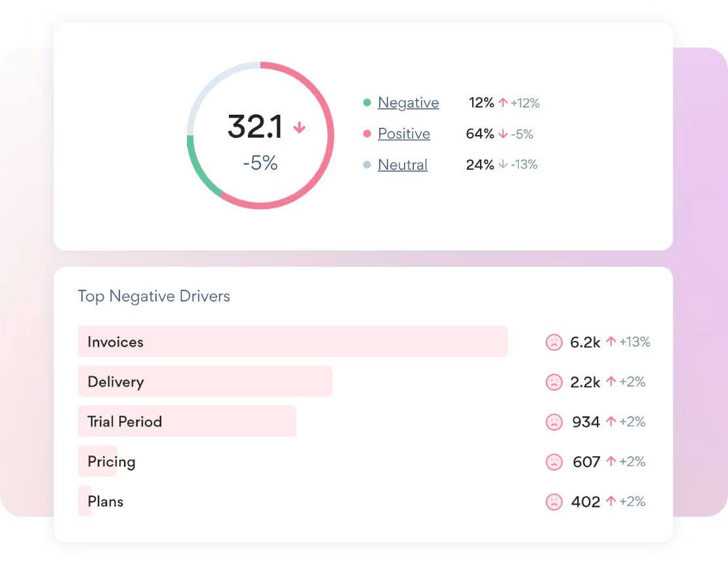Select the Invoices driver bar

coord(293,342)
